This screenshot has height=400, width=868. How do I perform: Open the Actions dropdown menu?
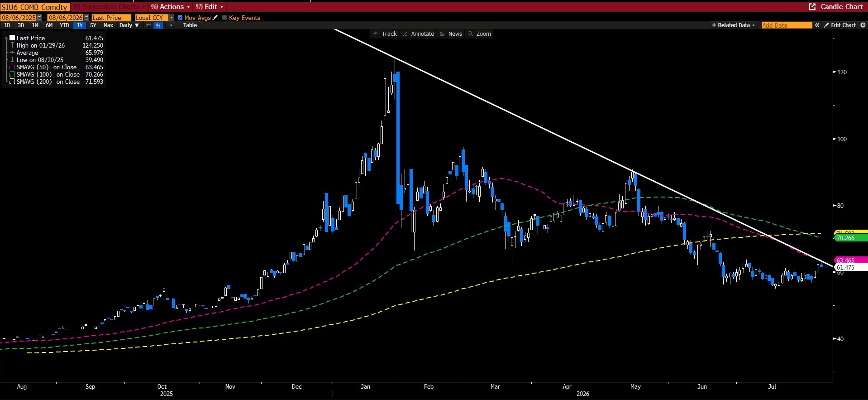pos(170,7)
